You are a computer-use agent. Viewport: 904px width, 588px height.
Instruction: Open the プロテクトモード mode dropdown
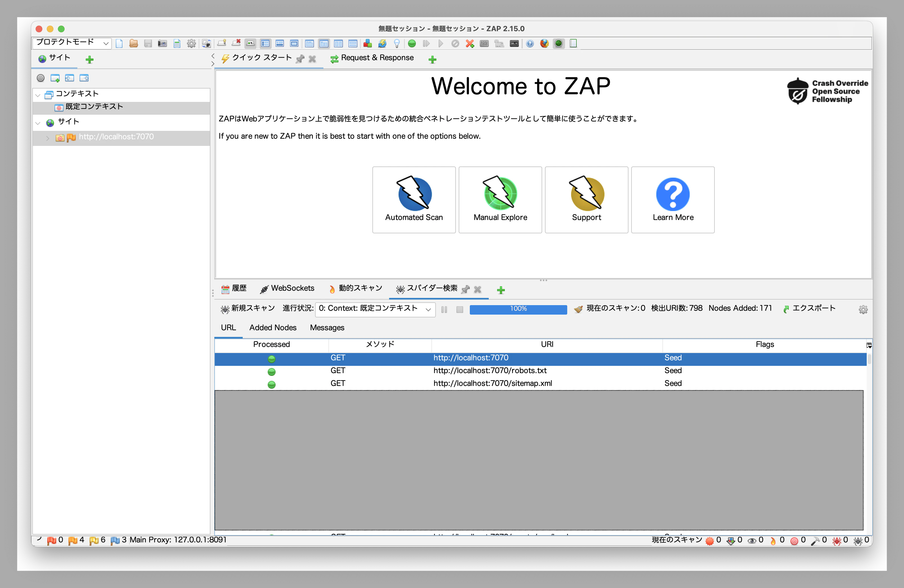(72, 43)
